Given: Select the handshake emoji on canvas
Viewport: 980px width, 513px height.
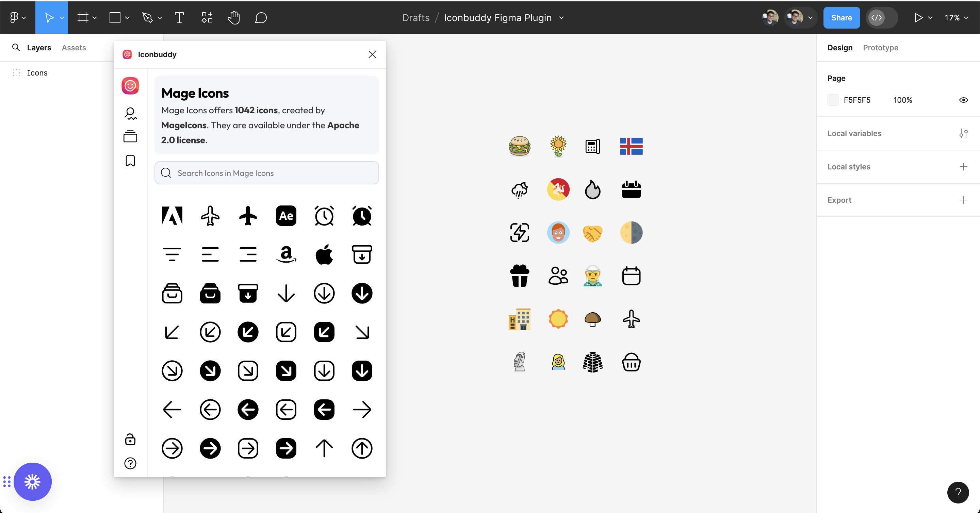Looking at the screenshot, I should click(592, 233).
